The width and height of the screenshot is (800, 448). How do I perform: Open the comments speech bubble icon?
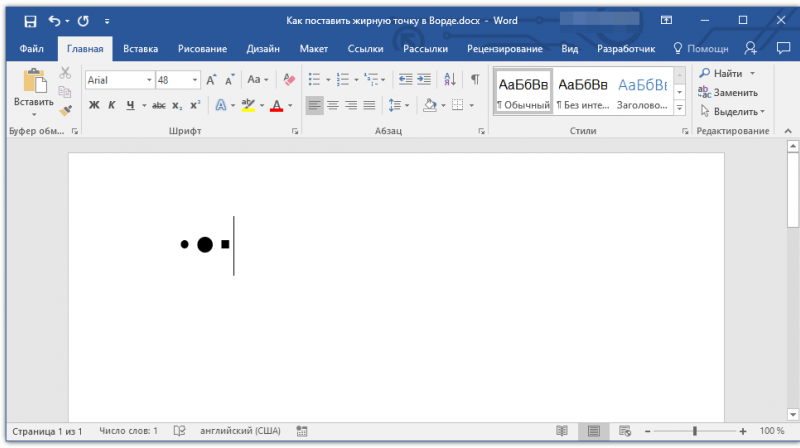click(x=783, y=48)
